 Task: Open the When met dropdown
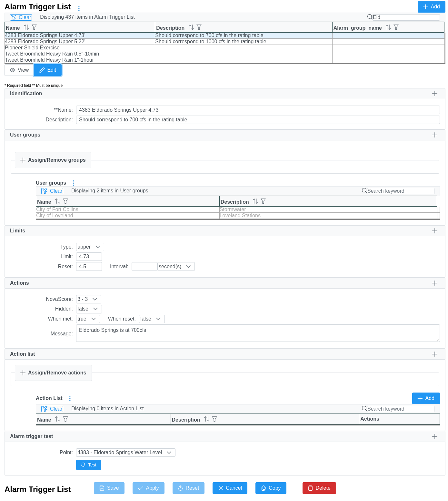click(x=88, y=319)
